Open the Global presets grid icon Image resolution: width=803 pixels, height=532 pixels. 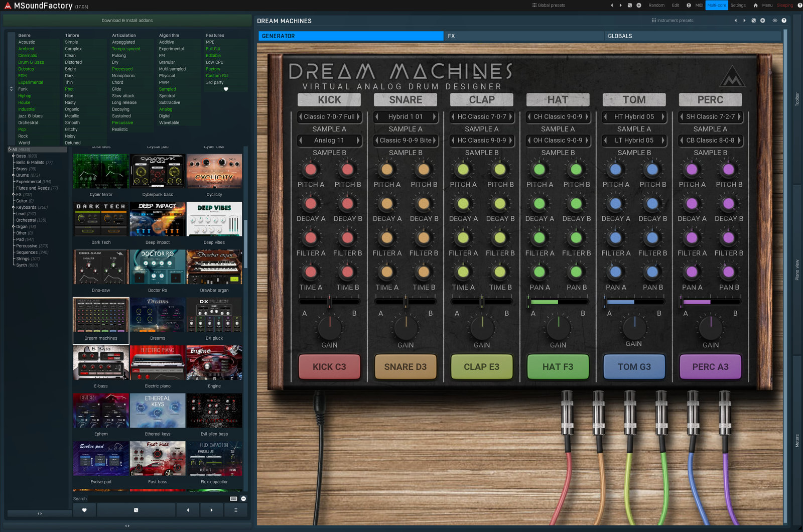point(534,5)
